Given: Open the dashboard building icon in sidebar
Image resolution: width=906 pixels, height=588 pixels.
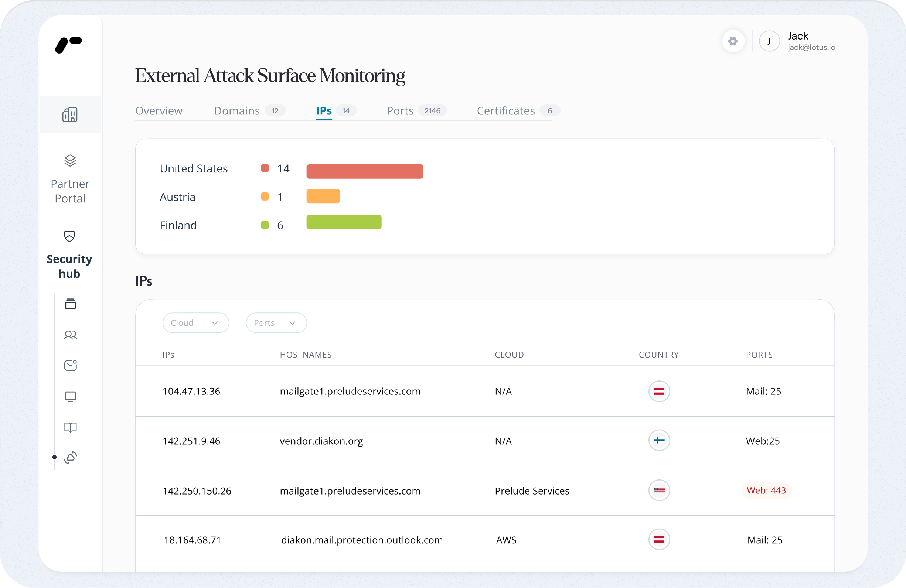Looking at the screenshot, I should tap(70, 114).
